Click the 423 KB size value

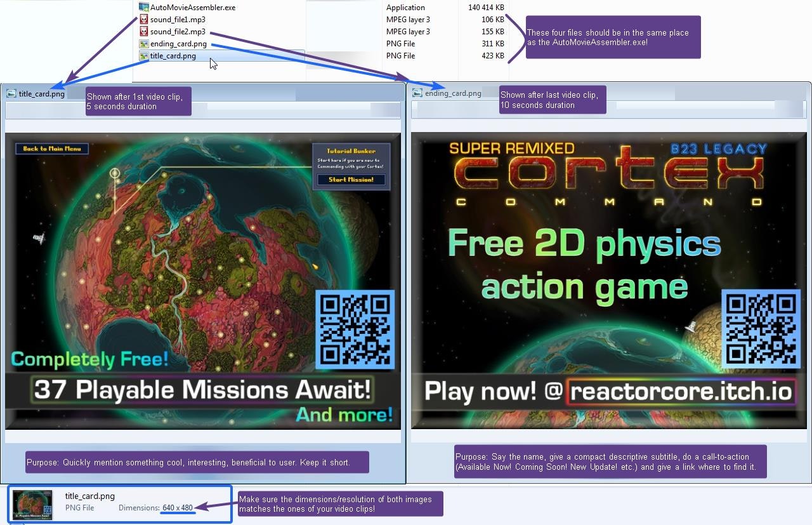click(x=492, y=56)
